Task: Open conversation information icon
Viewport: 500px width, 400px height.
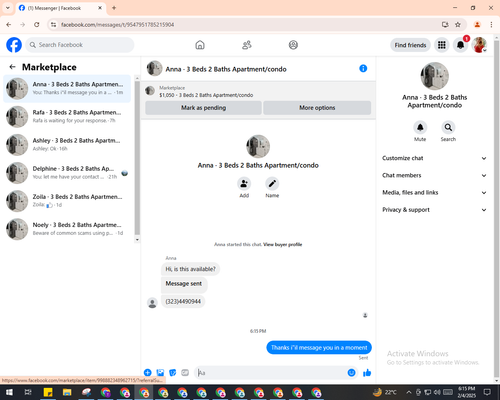Action: (363, 69)
